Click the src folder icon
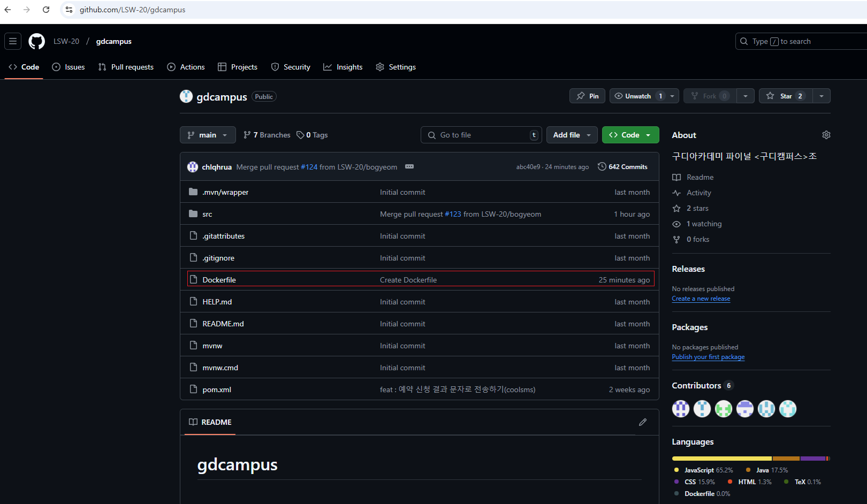Image resolution: width=867 pixels, height=504 pixels. point(193,213)
